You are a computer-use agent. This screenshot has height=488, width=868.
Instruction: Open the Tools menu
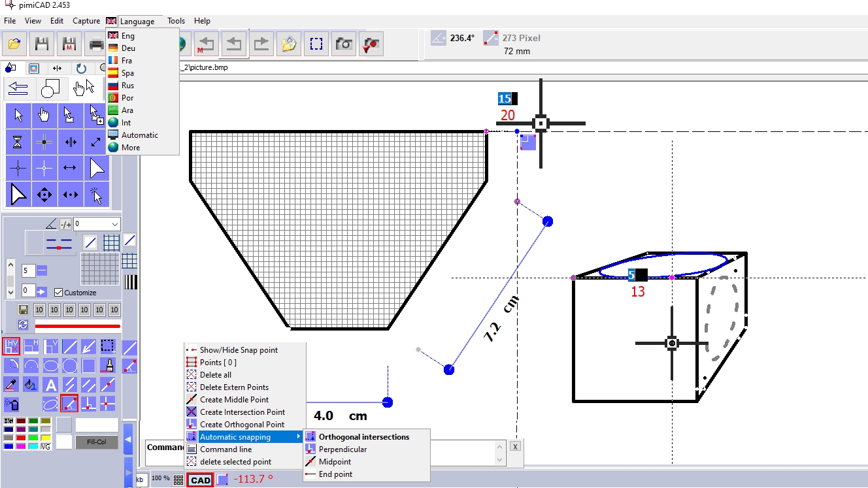(176, 21)
